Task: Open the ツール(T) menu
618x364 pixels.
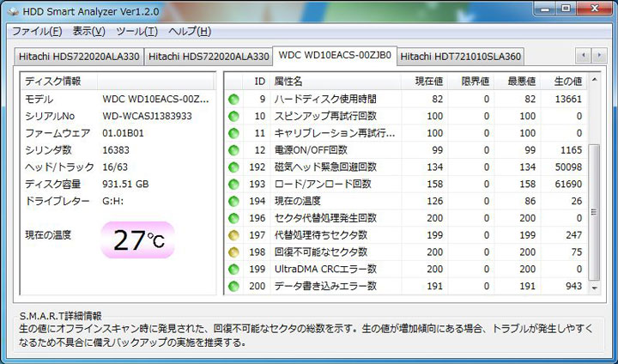Action: coord(136,31)
